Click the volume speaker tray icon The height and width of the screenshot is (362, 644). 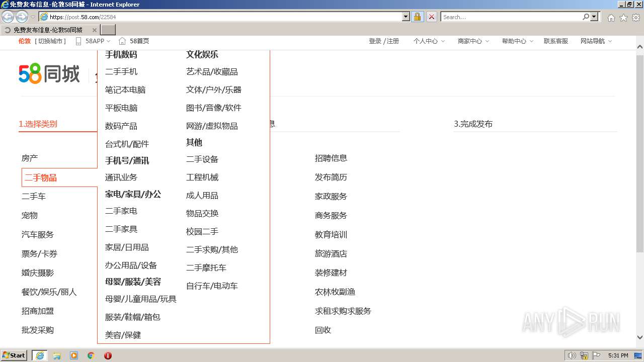coord(572,355)
